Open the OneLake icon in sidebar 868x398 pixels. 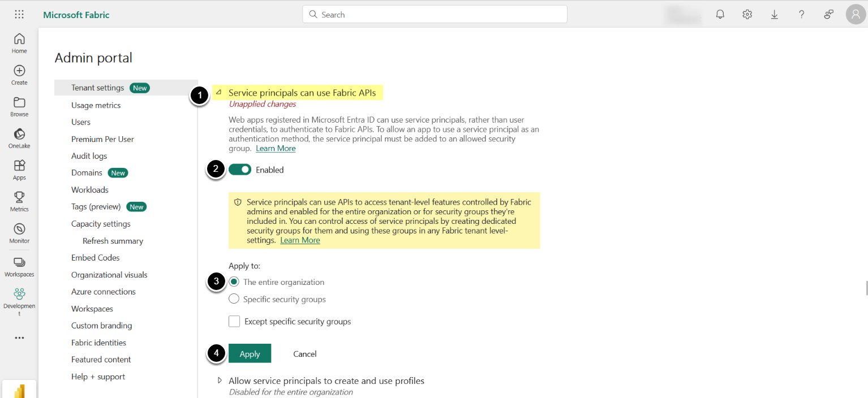click(19, 134)
